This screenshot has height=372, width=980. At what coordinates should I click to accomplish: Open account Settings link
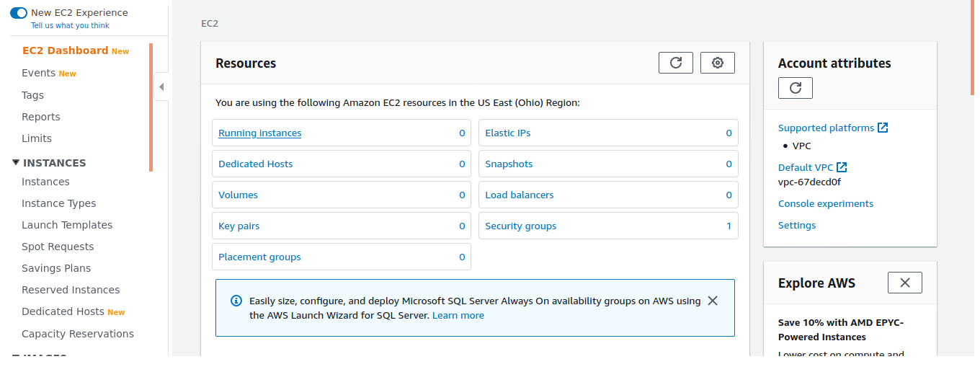click(x=797, y=225)
